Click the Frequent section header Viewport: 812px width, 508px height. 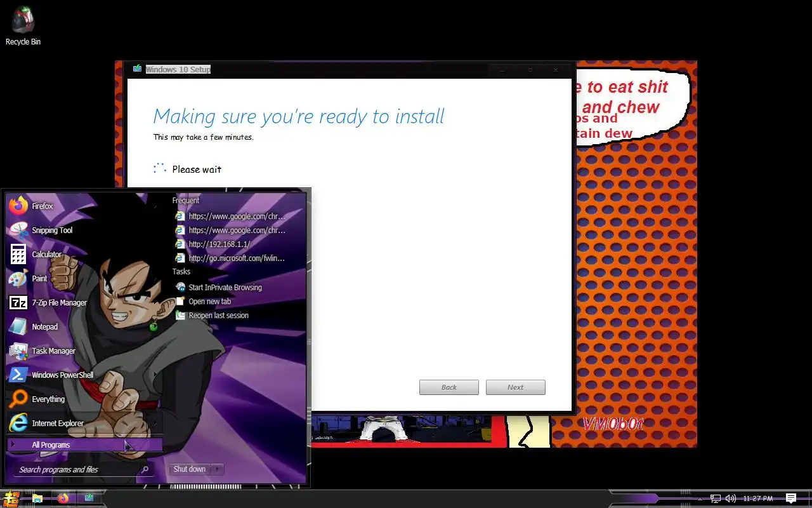pos(186,201)
